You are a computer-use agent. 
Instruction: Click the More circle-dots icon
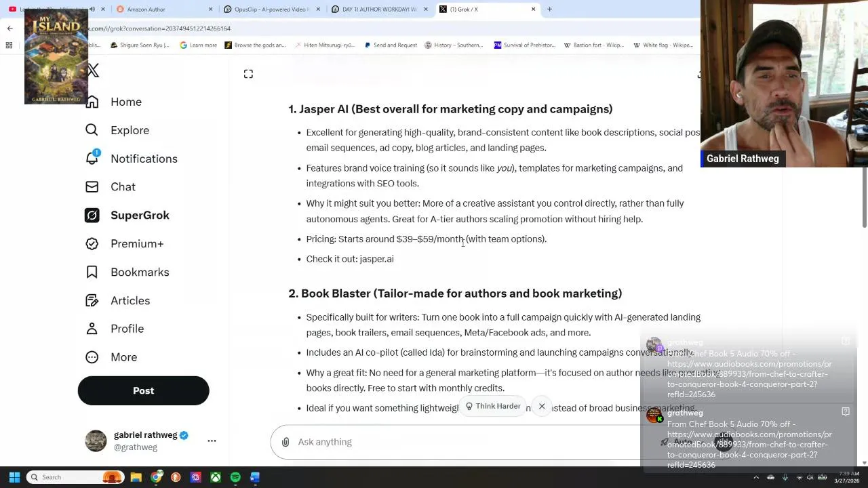click(x=92, y=357)
